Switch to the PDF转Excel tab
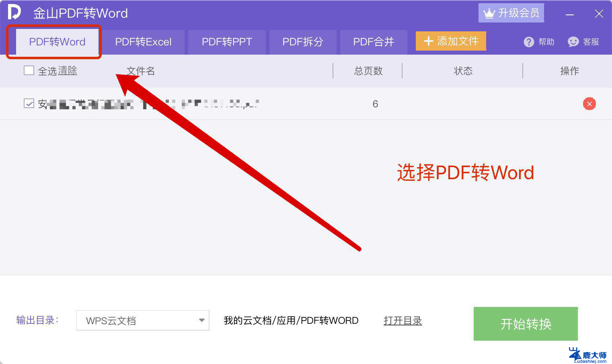Viewport: 612px width, 364px height. tap(143, 42)
